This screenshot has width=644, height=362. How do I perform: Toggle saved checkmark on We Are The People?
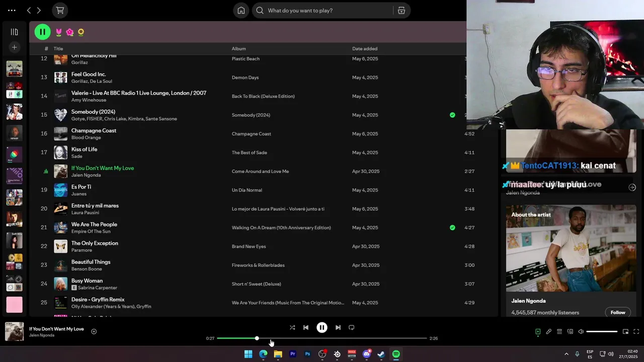tap(452, 228)
